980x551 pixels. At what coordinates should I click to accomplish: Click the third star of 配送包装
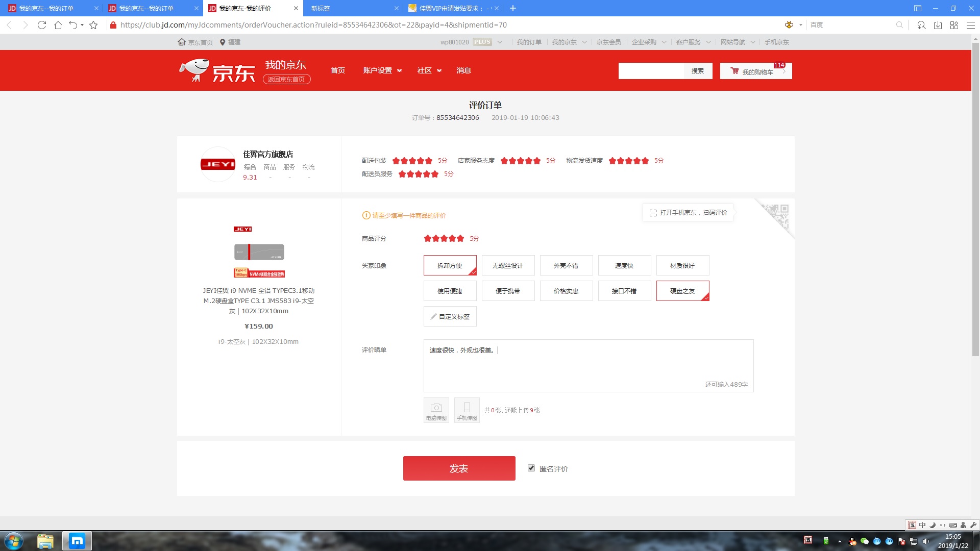click(x=412, y=161)
